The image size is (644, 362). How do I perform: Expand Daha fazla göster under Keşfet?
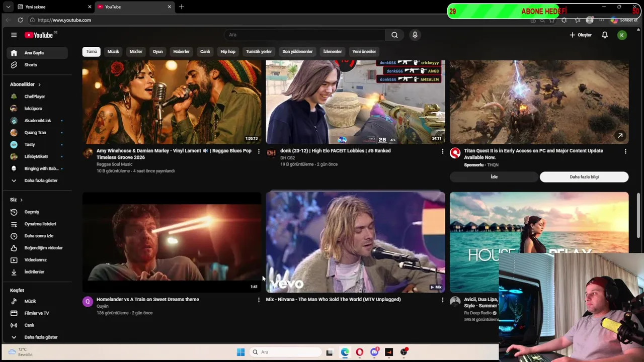[x=38, y=337]
